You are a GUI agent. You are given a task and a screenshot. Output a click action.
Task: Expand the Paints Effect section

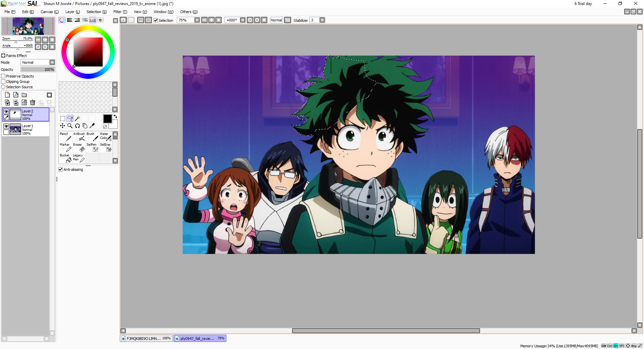(x=3, y=56)
